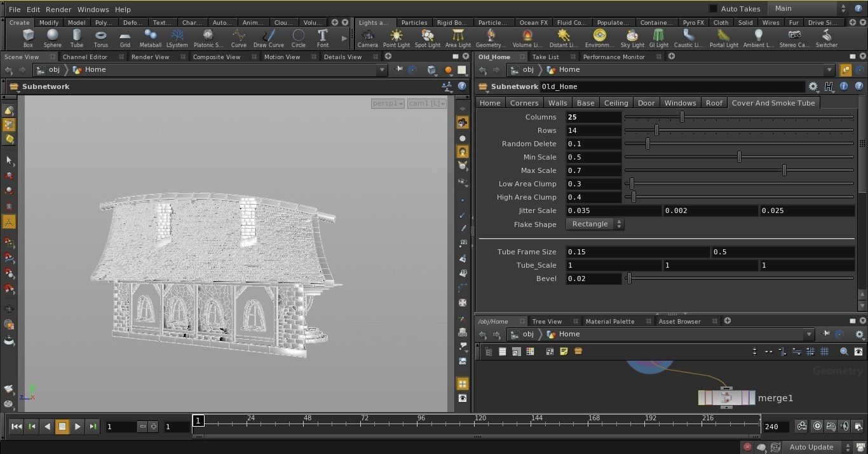The width and height of the screenshot is (868, 454).
Task: Open the Flake Shape dropdown
Action: click(595, 224)
